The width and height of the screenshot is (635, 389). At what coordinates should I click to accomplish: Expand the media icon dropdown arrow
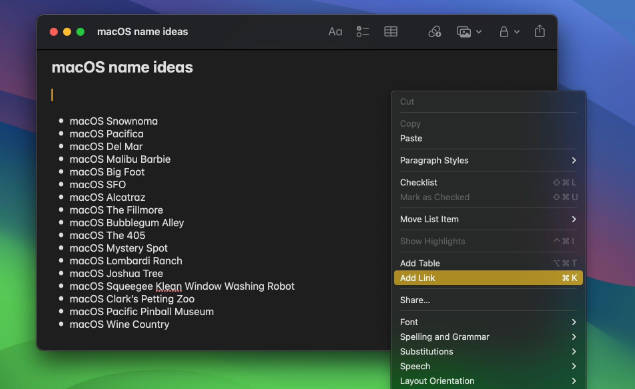click(x=479, y=32)
